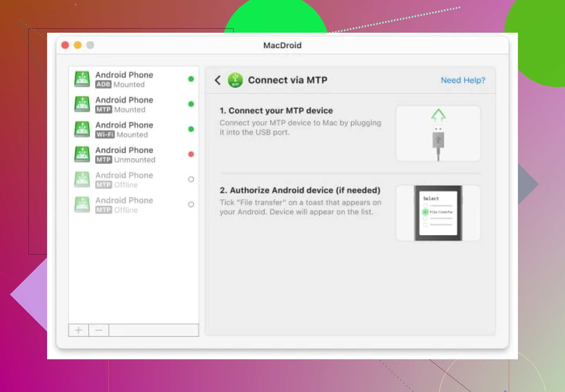Open the Need Help? link
Image resolution: width=565 pixels, height=392 pixels.
point(463,80)
